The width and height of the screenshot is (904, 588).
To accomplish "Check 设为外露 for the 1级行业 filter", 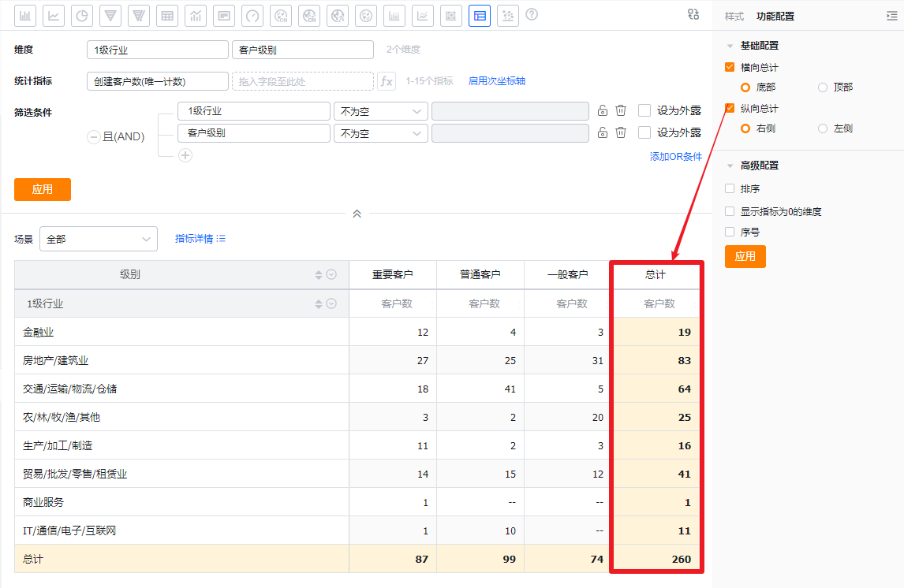I will (x=644, y=111).
